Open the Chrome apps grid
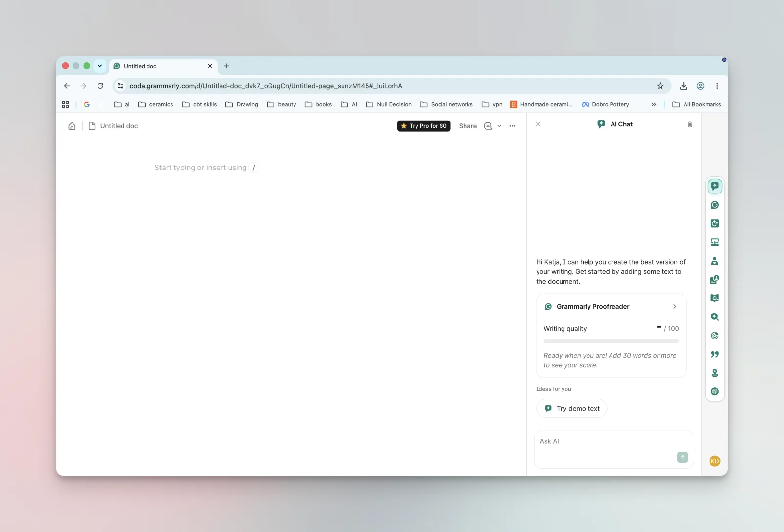Screen dimensions: 784x532 pyautogui.click(x=65, y=105)
